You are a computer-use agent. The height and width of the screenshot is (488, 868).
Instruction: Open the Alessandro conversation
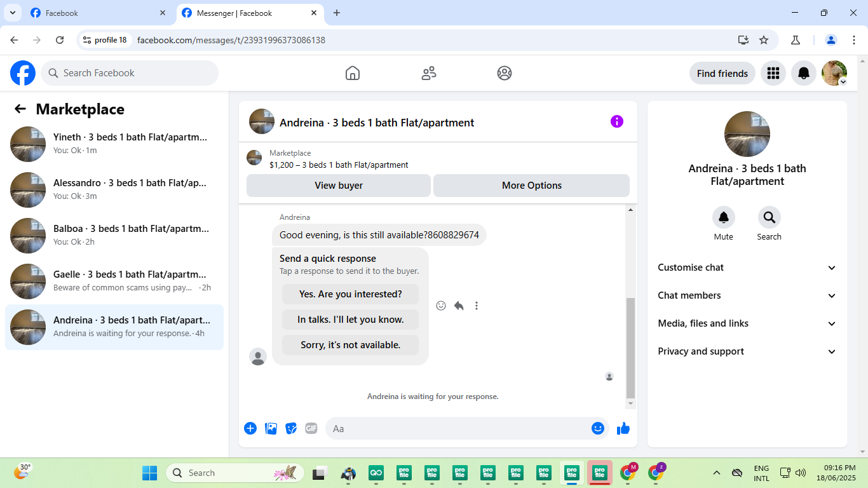114,190
